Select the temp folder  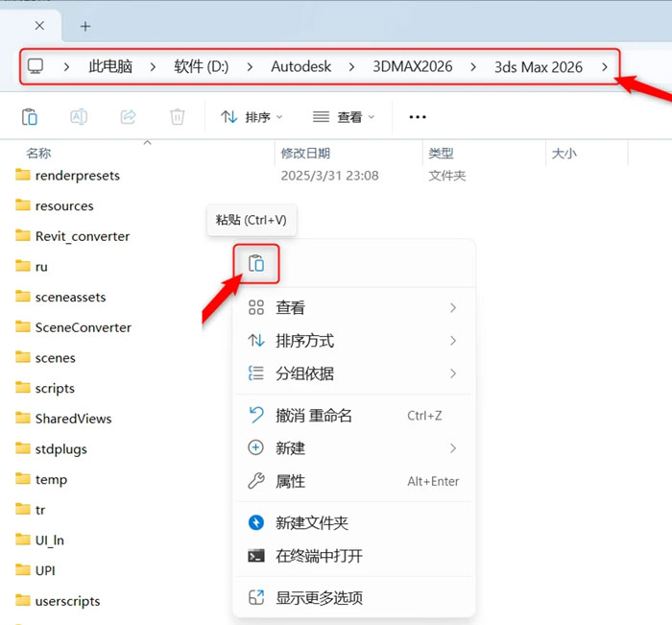pyautogui.click(x=41, y=479)
